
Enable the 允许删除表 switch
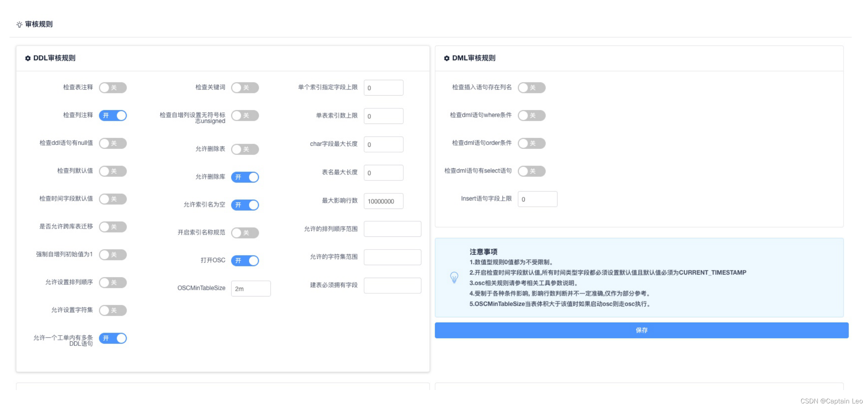245,149
